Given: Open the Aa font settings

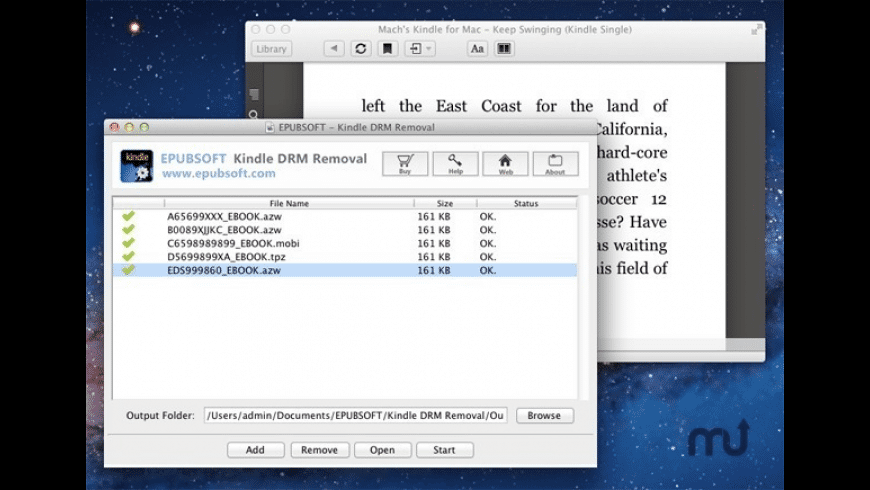Looking at the screenshot, I should 477,48.
